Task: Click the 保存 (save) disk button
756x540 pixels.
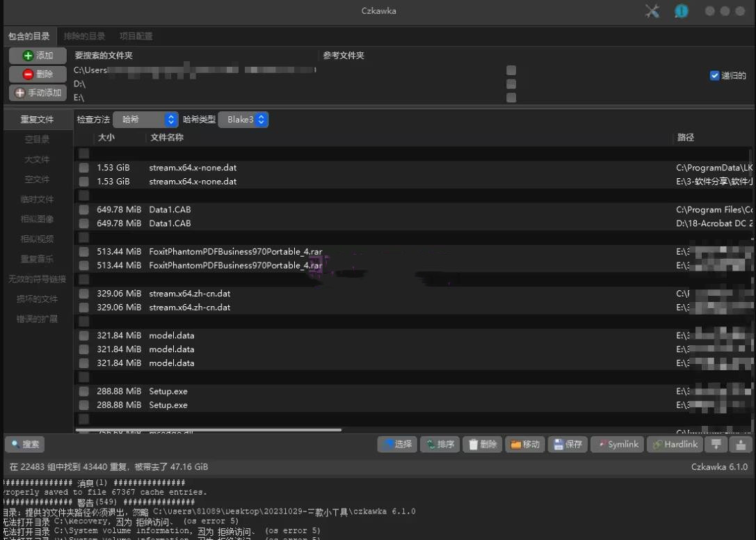Action: pos(568,445)
